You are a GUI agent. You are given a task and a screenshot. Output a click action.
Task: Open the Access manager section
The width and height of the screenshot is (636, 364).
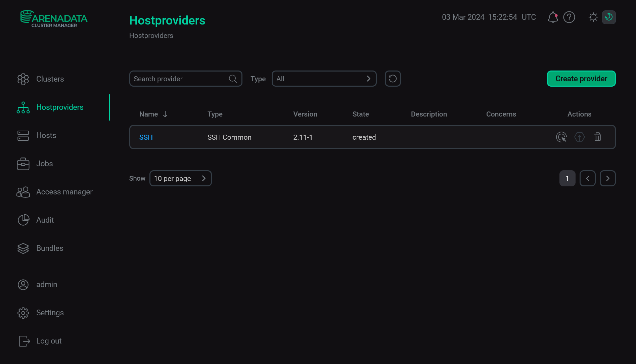(64, 192)
